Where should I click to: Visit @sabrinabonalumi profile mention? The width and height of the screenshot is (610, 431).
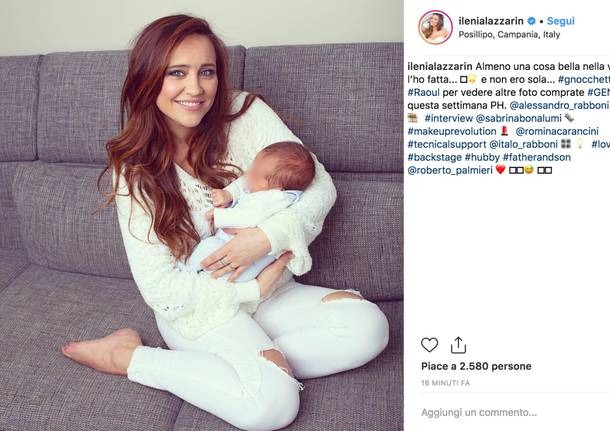519,118
